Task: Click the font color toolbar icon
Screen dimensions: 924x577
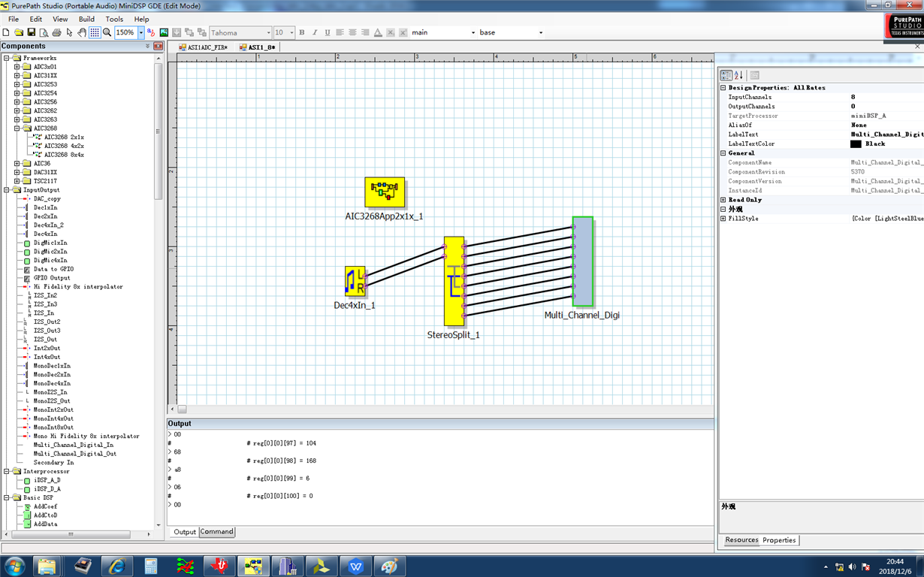Action: (378, 33)
